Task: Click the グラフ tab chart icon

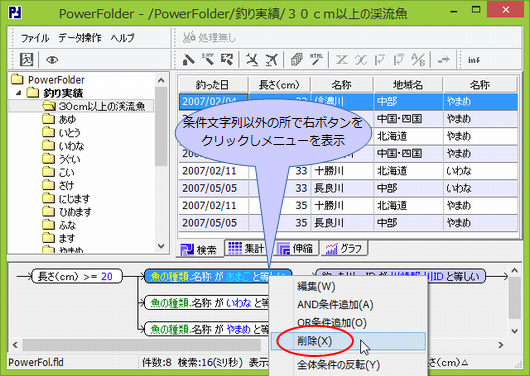Action: tap(331, 249)
